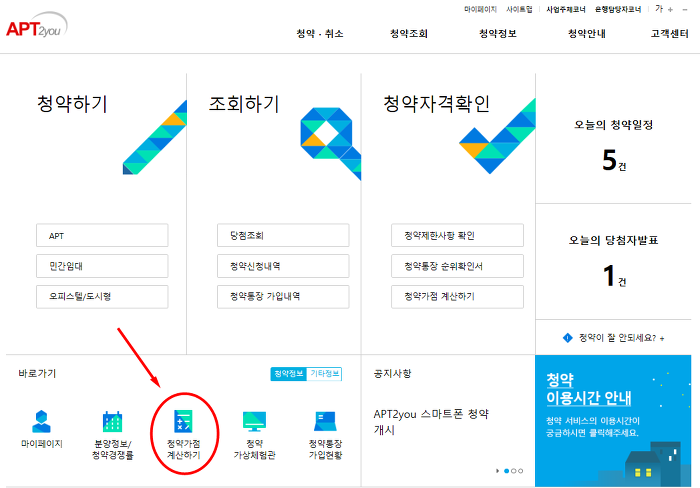Viewport: 700px width, 488px height.
Task: Click the 청약신청내역 button
Action: pyautogui.click(x=283, y=266)
